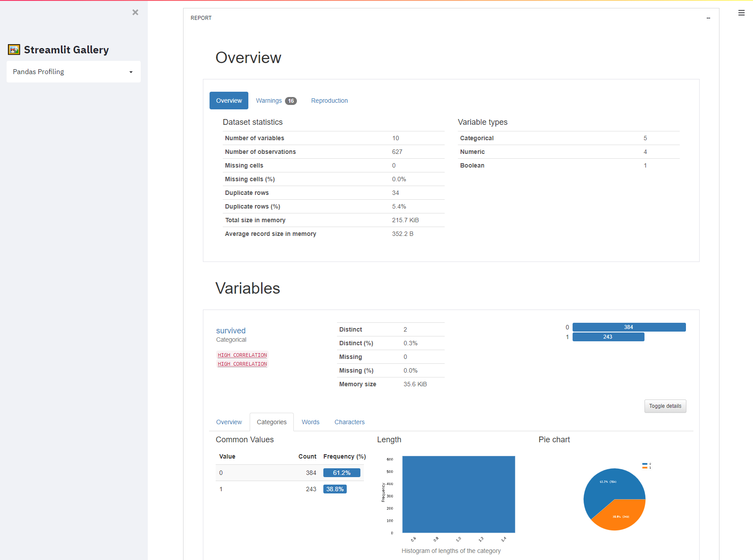Switch to the Warnings tab
Screen dimensions: 753x560
coord(269,101)
